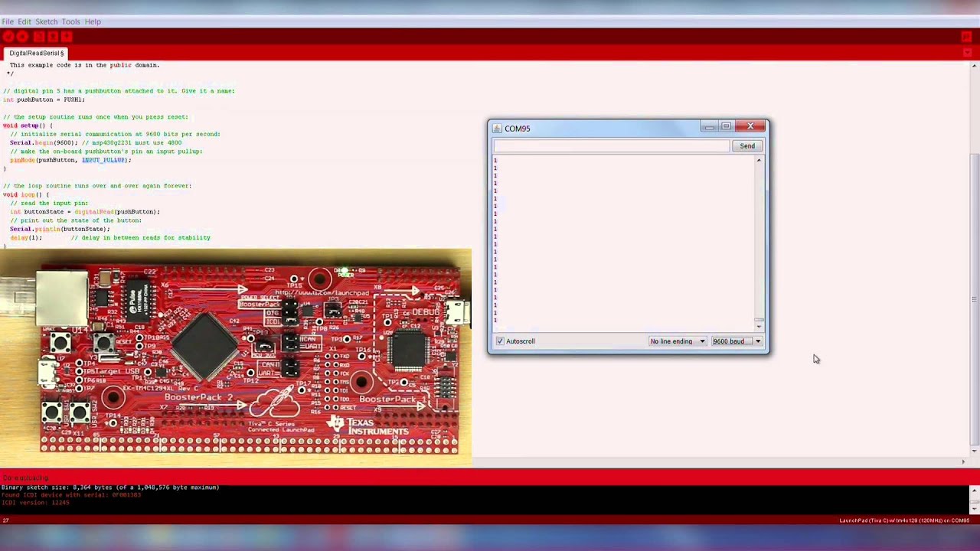The image size is (980, 551).
Task: Toggle the Autoscroll checkbox
Action: [x=500, y=341]
